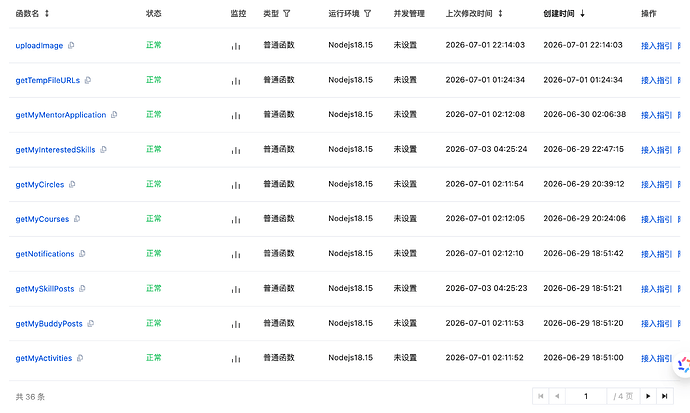Click 接入指引 for getMySkillPosts

click(x=656, y=289)
